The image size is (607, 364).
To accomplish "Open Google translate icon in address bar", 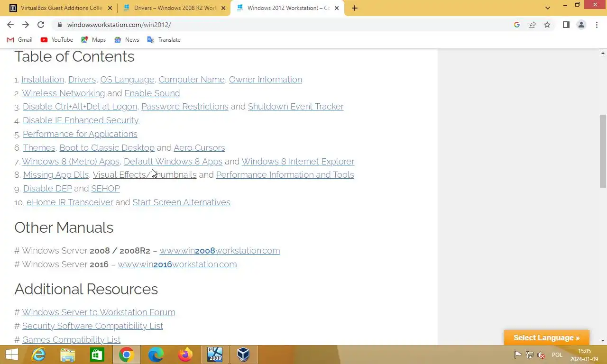I will [517, 25].
